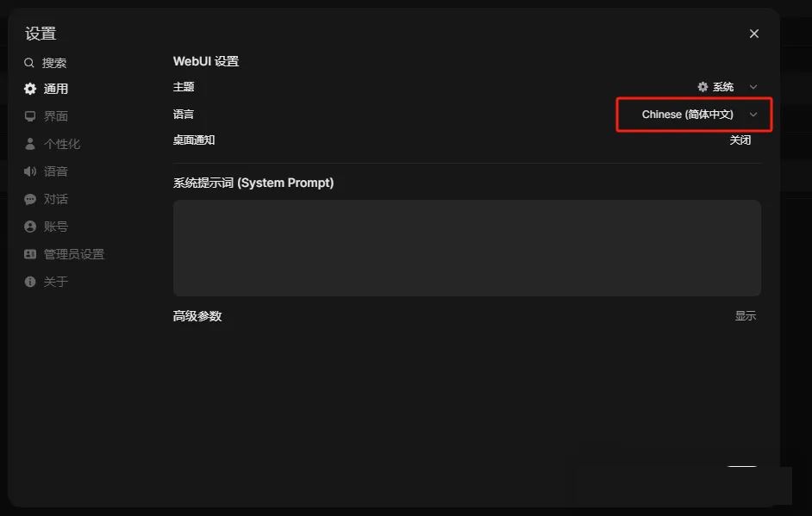The width and height of the screenshot is (812, 516).
Task: Click the gear icon beside 通用
Action: tap(30, 89)
